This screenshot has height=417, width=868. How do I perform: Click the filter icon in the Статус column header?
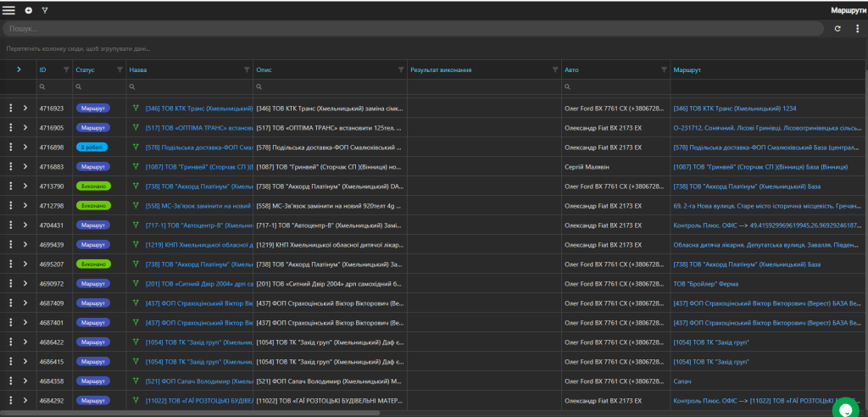coord(120,69)
